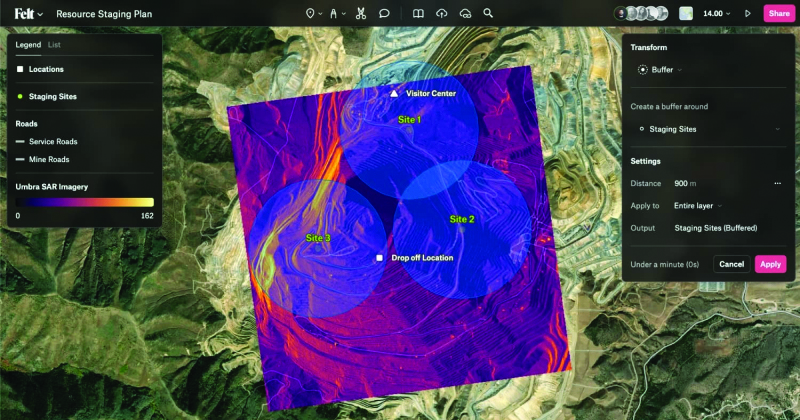Click the cloud upload icon
The height and width of the screenshot is (420, 800).
point(440,14)
